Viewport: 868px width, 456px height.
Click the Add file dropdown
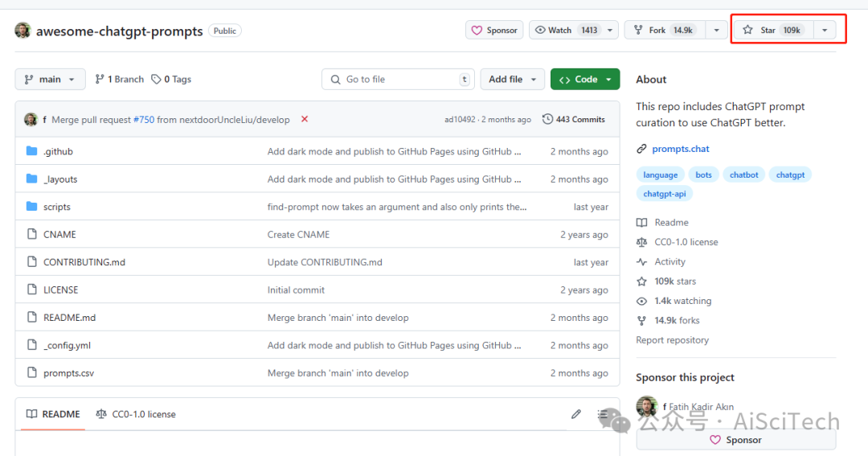511,80
